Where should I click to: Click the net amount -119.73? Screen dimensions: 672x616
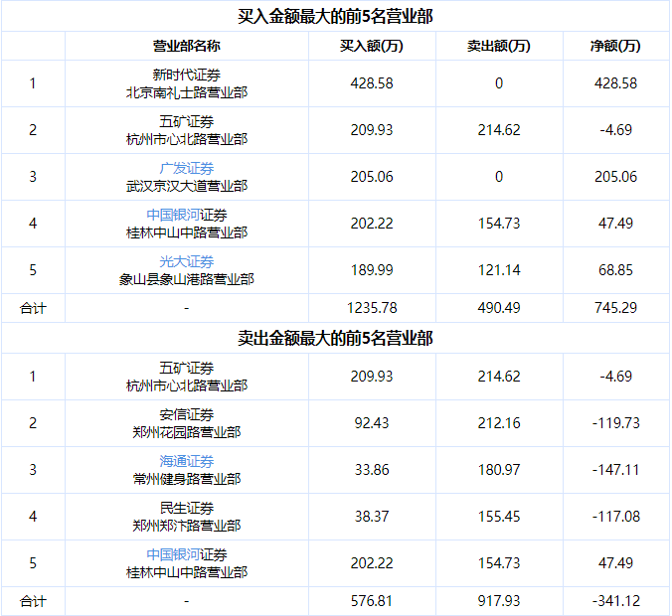615,423
